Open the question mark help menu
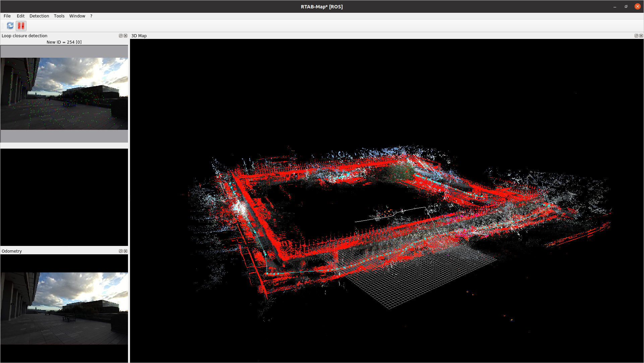The image size is (644, 363). [x=91, y=16]
